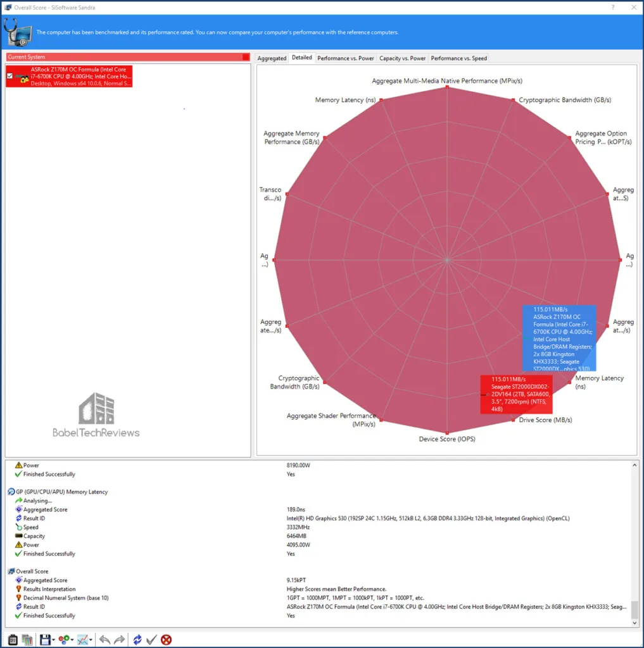Click the line chart icon

coord(82,639)
